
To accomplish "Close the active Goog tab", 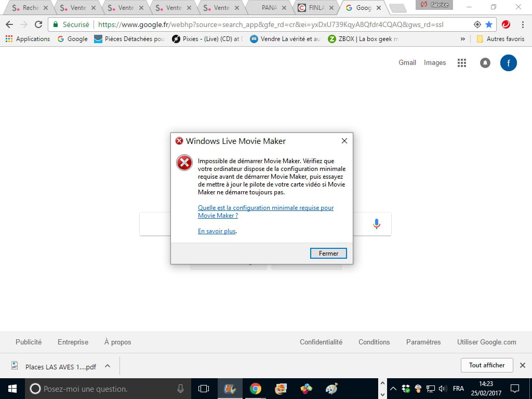I will [379, 7].
